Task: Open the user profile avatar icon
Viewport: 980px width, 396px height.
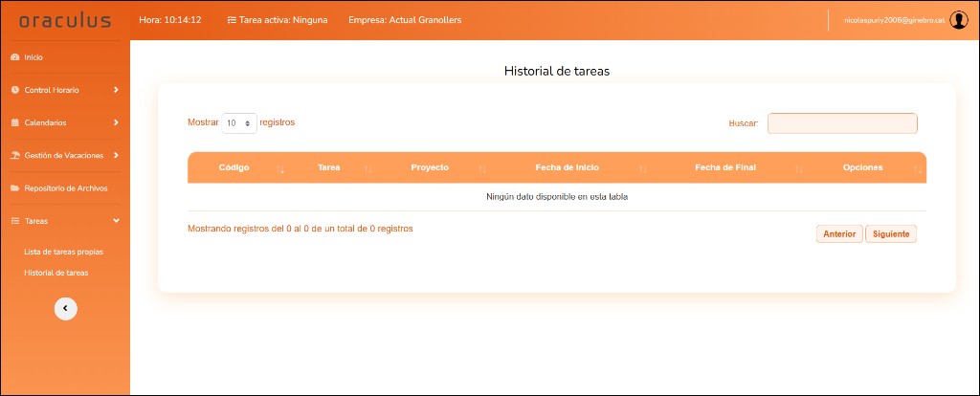Action: point(958,20)
